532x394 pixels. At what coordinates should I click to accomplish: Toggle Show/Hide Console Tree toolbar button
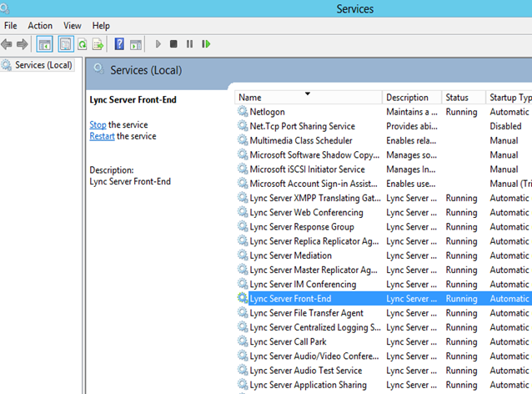click(x=44, y=44)
